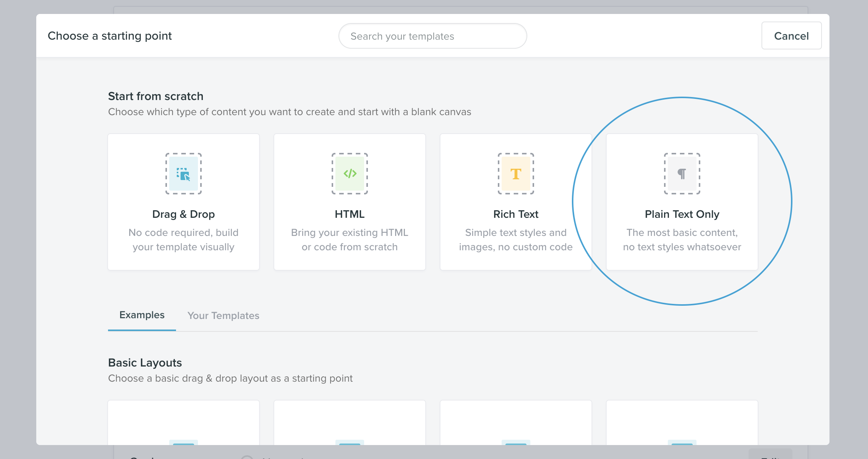
Task: Click the 'Basic Layouts' section heading
Action: tap(145, 362)
